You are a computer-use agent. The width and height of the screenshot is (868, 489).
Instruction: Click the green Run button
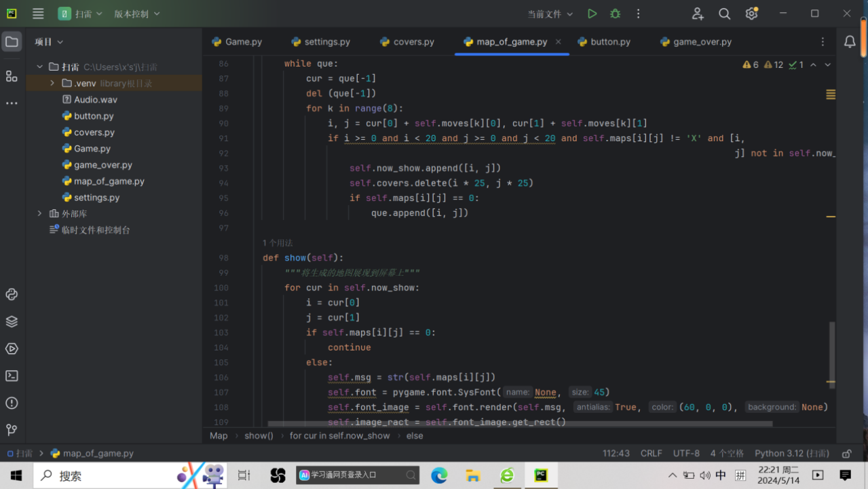pyautogui.click(x=592, y=14)
